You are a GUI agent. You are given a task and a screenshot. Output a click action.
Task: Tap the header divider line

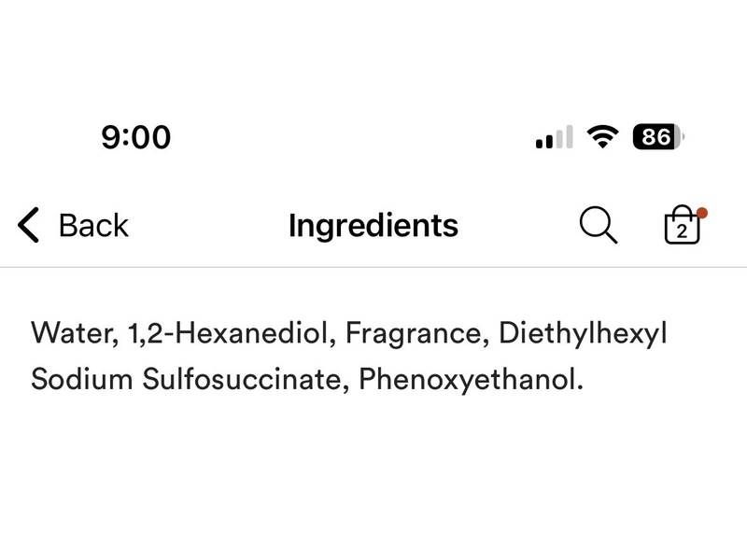click(x=373, y=268)
